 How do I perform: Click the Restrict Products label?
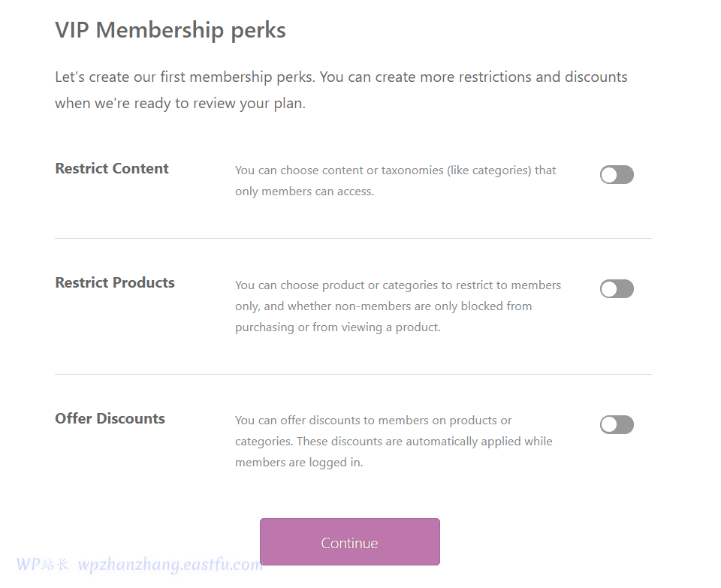coord(115,282)
